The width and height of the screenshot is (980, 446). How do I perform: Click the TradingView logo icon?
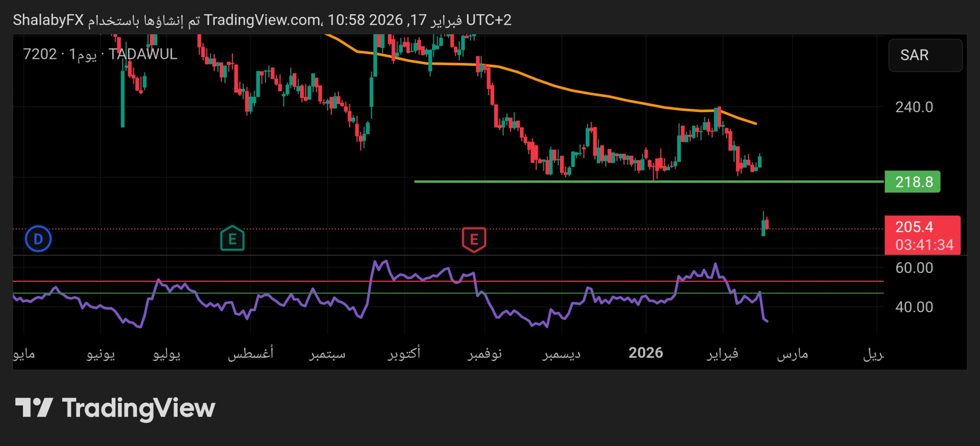[34, 407]
